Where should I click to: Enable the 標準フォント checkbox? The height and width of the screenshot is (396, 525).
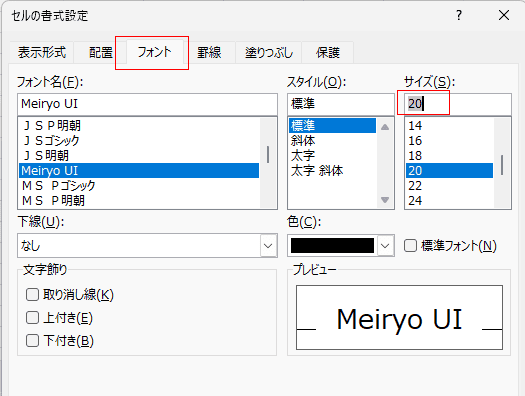(410, 246)
